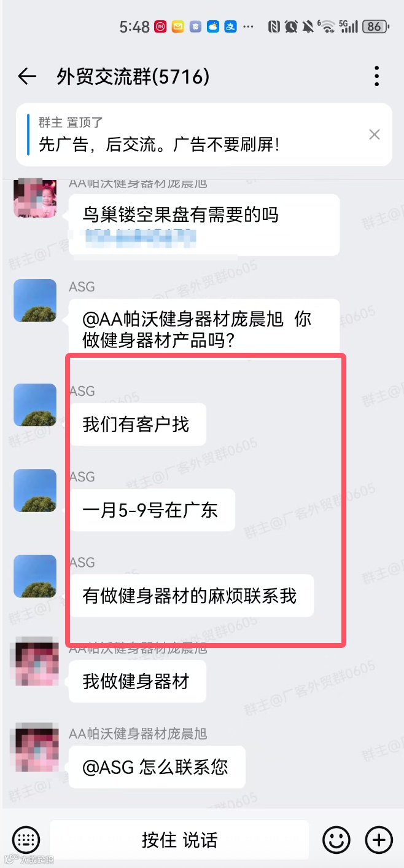This screenshot has width=404, height=868.
Task: Open the plus attachments panel
Action: (x=379, y=840)
